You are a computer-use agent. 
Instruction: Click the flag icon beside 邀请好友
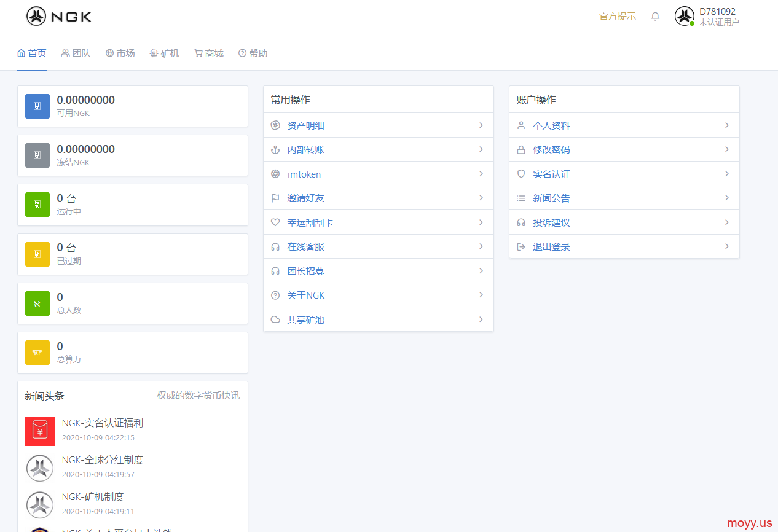(x=275, y=198)
